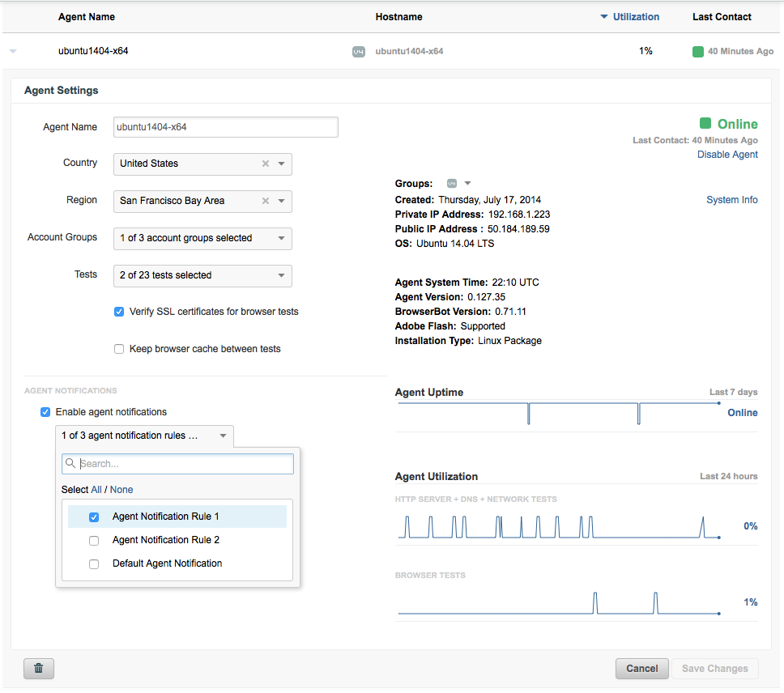The width and height of the screenshot is (784, 693).
Task: Toggle Verify SSL certificates for browser tests
Action: pyautogui.click(x=119, y=312)
